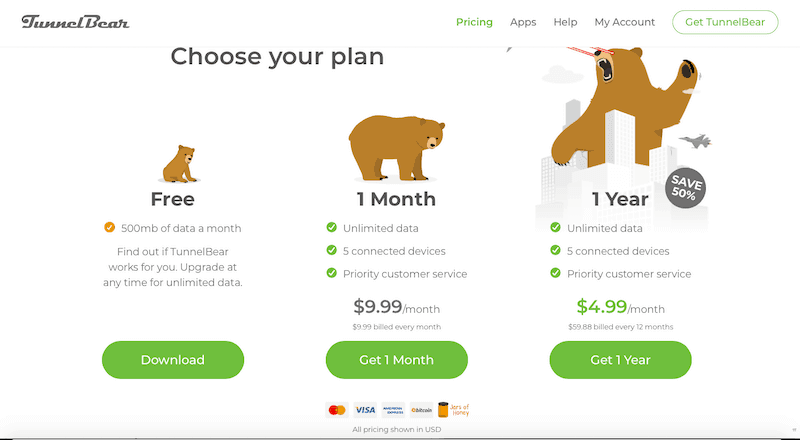
Task: Click the 1 Year Priority customer service checkmark
Action: (556, 274)
